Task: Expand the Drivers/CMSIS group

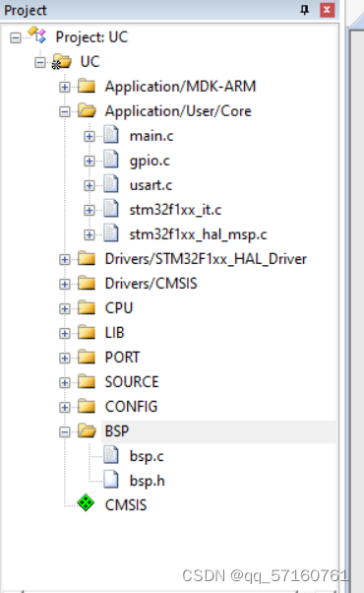Action: pos(65,284)
